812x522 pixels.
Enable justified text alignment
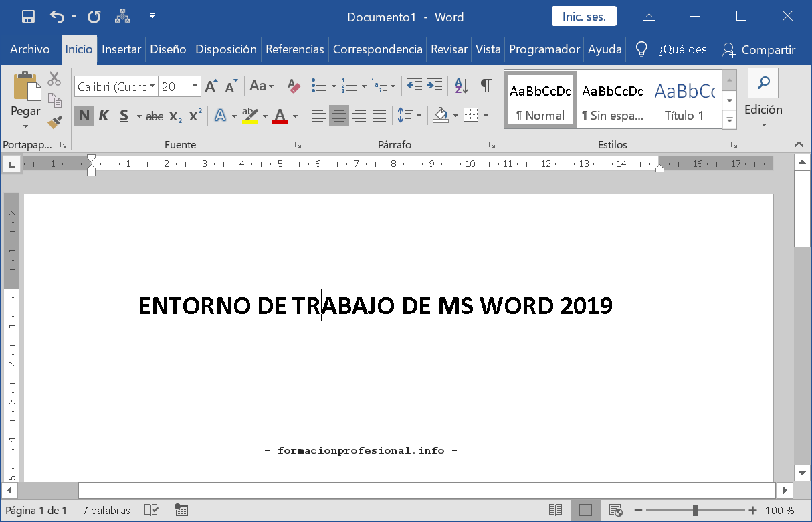click(x=379, y=115)
